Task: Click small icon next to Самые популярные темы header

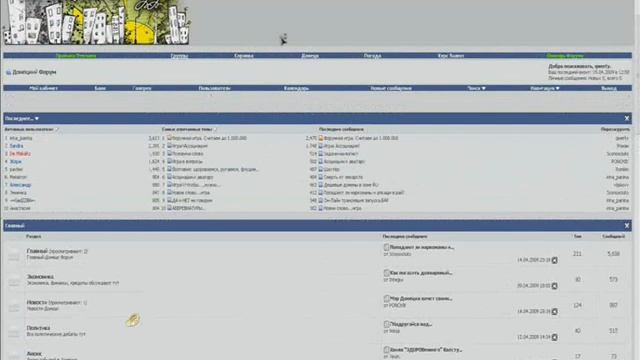Action: coord(216,129)
